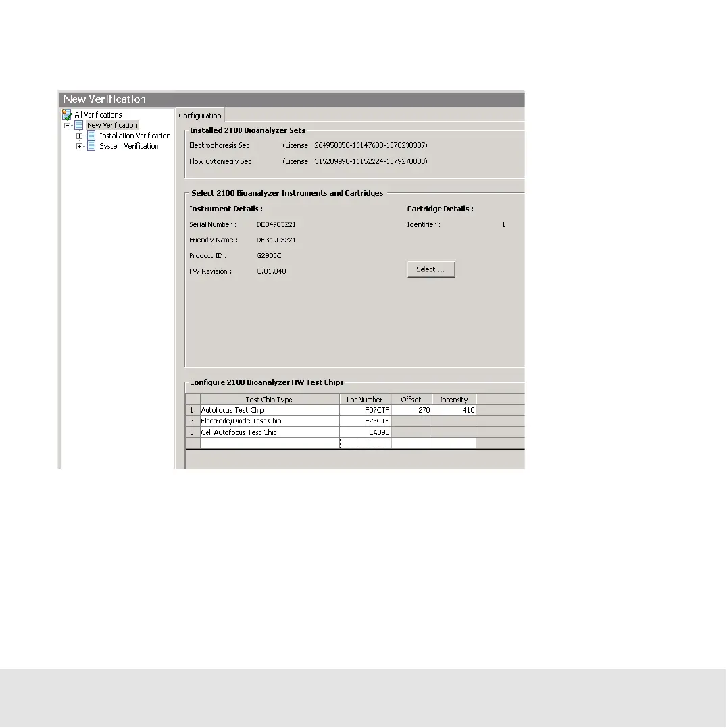Viewport: 727px width, 728px height.
Task: Click the empty dotted-outline lot number cell
Action: point(365,444)
